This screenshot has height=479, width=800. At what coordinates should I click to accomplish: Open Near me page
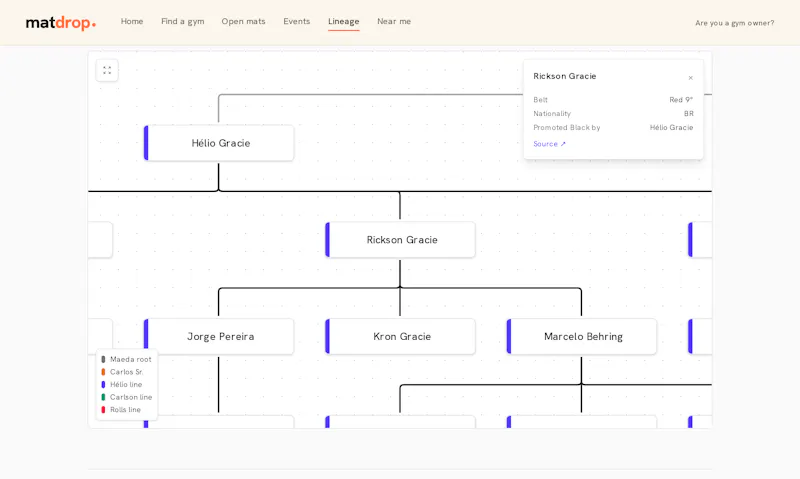tap(394, 21)
